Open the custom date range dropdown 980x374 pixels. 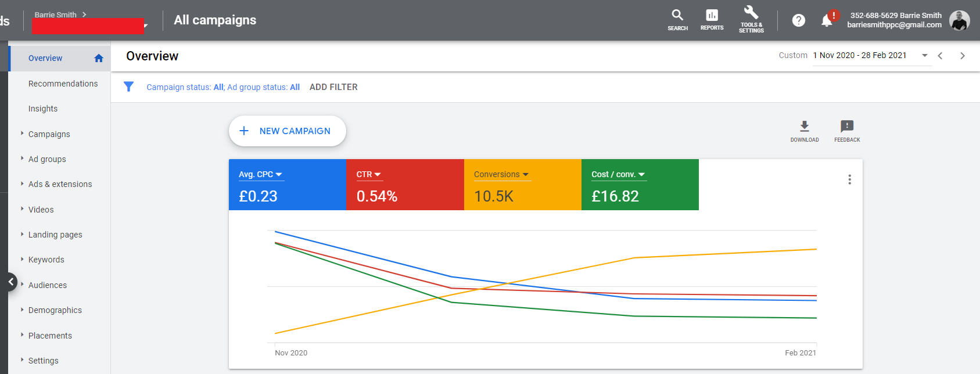click(x=924, y=55)
